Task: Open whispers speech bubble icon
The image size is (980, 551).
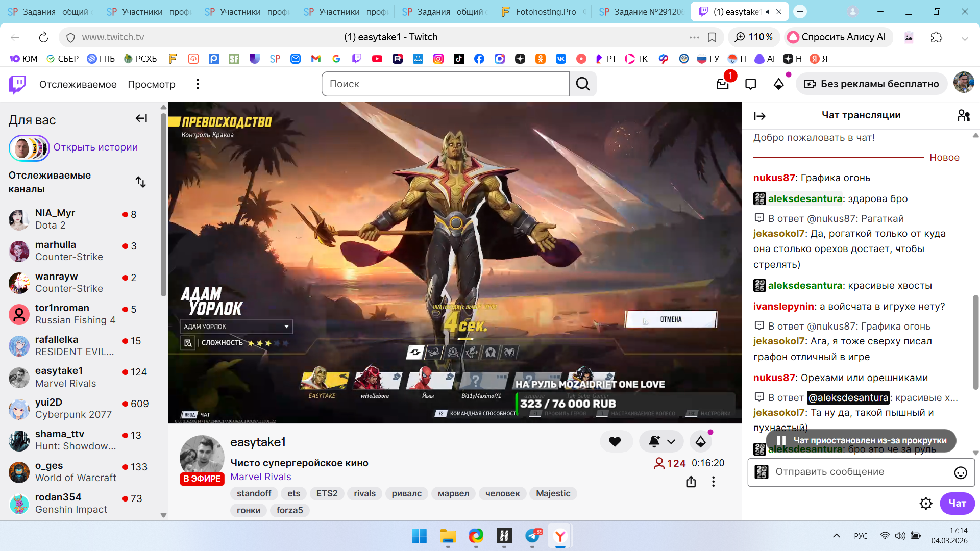Action: pyautogui.click(x=750, y=84)
